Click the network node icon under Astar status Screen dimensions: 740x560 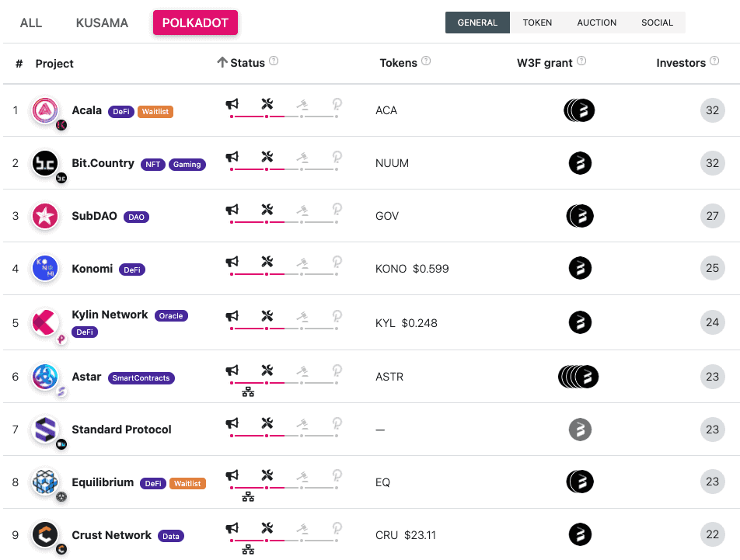248,392
